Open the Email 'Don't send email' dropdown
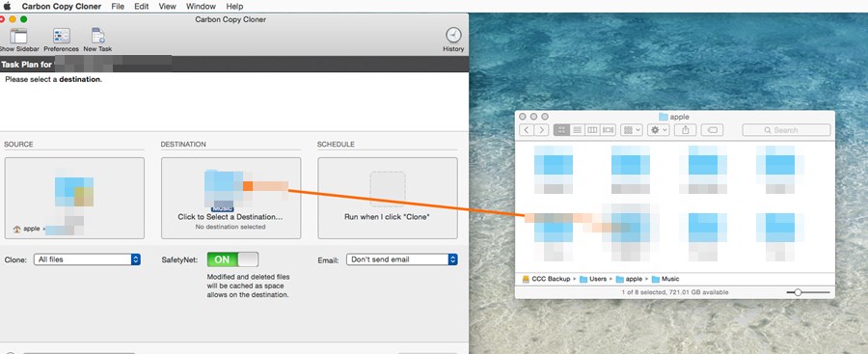This screenshot has width=868, height=354. (x=402, y=259)
